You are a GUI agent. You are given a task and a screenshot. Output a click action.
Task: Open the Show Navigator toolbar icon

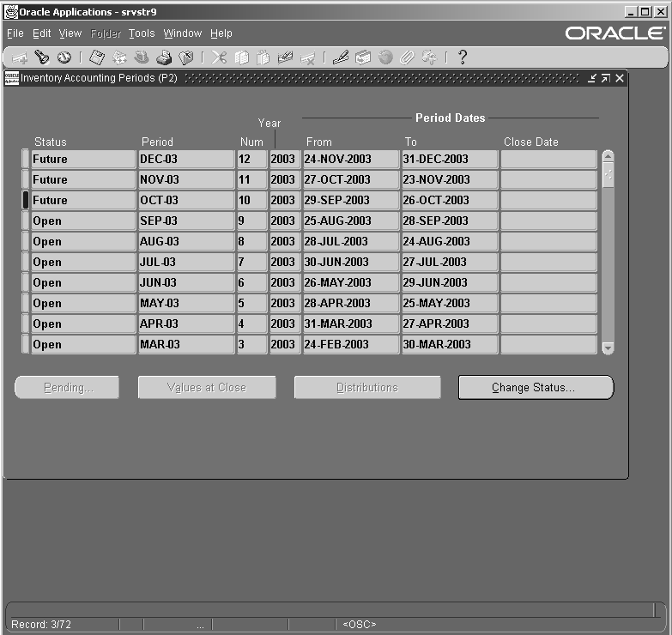tap(64, 57)
